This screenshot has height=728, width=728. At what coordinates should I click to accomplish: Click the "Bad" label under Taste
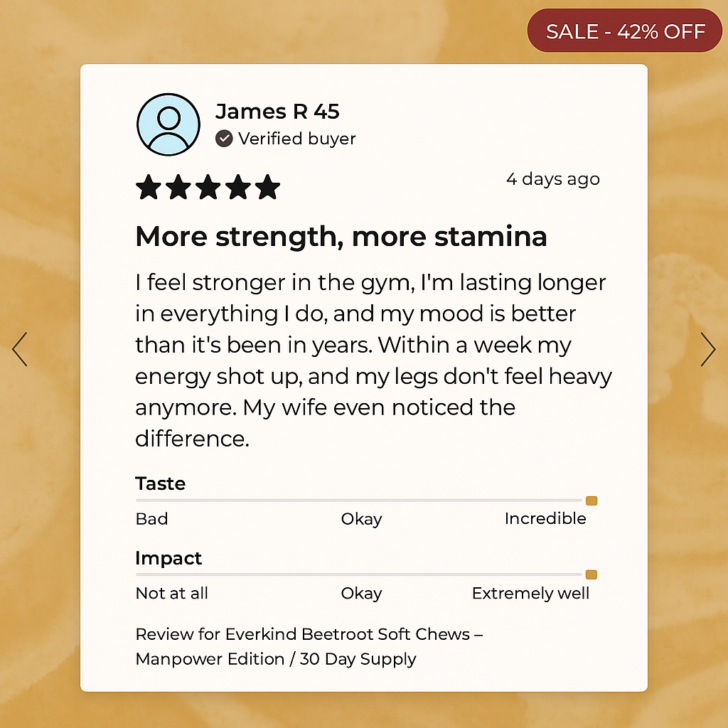point(151,519)
